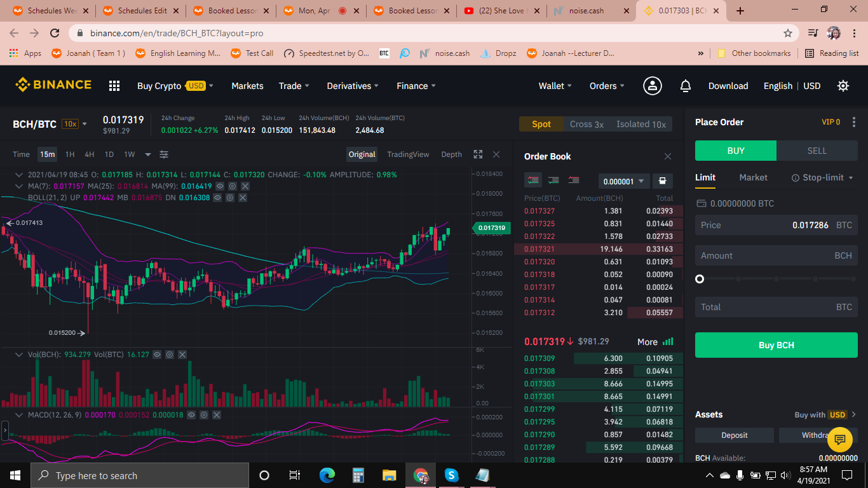Select the Market order tab

click(754, 177)
